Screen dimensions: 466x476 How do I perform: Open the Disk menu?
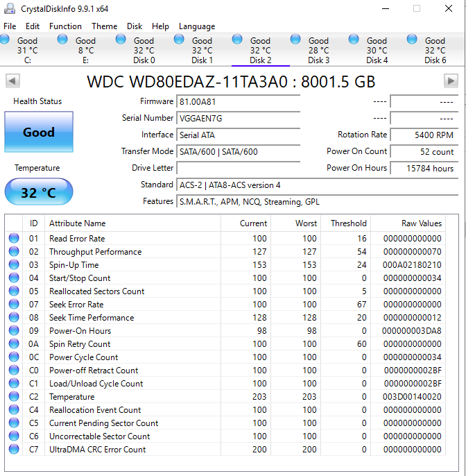click(x=135, y=26)
